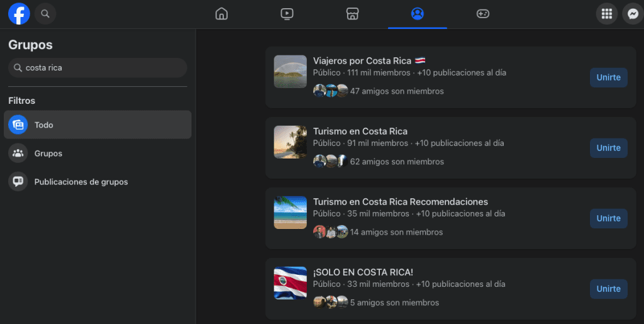Click friend avatars next to 14 amigos
This screenshot has height=324, width=644.
click(x=331, y=232)
